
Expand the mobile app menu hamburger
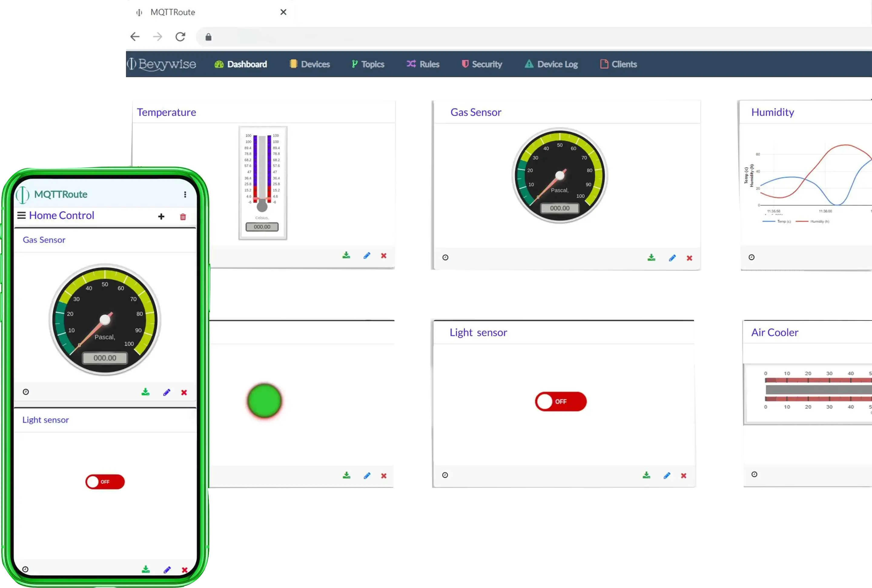22,215
